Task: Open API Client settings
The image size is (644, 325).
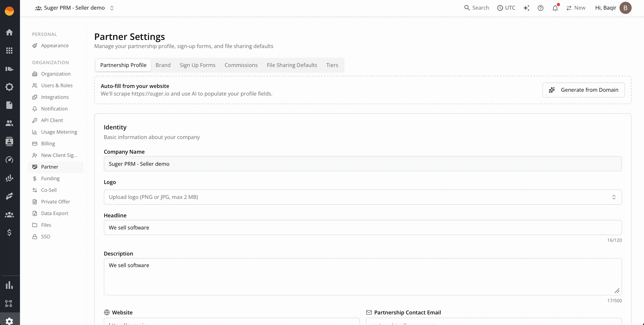Action: click(x=56, y=120)
